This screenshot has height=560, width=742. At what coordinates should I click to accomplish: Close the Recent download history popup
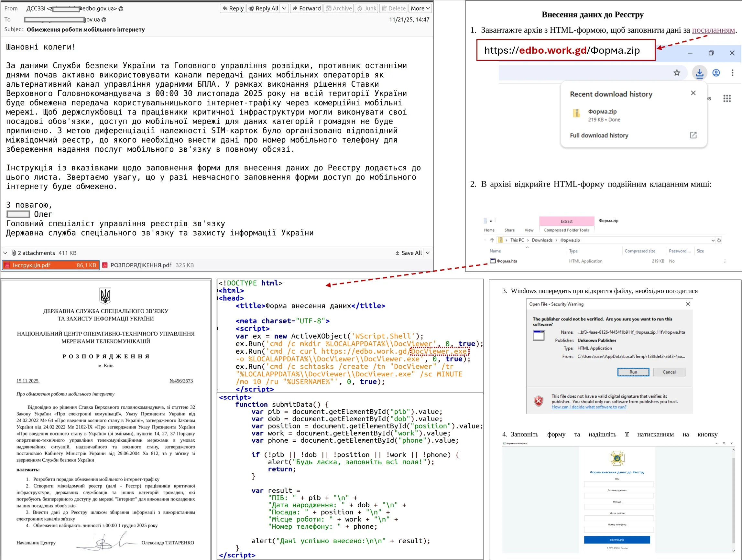(x=693, y=93)
